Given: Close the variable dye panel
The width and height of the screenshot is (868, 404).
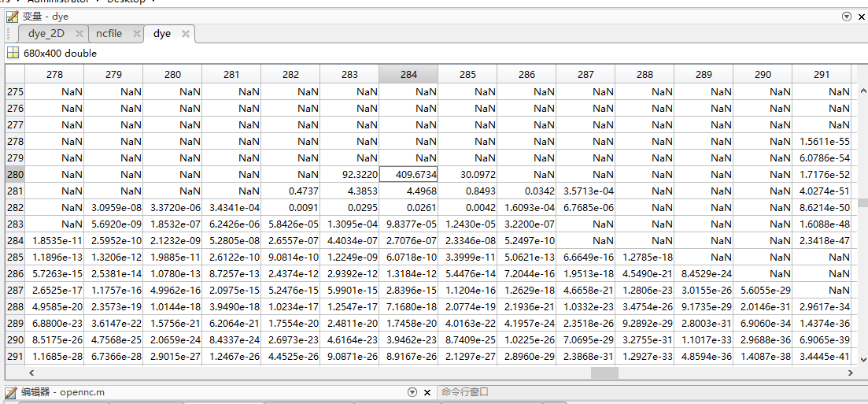Looking at the screenshot, I should (x=860, y=16).
